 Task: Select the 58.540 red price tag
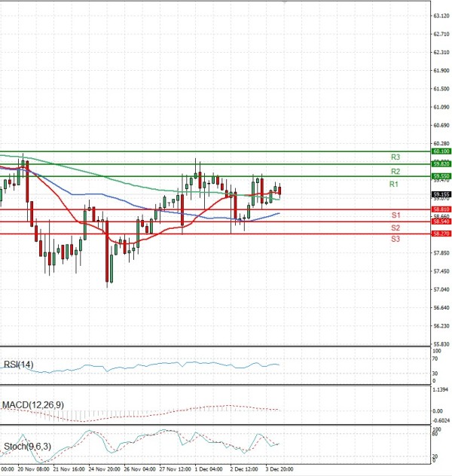[x=441, y=221]
